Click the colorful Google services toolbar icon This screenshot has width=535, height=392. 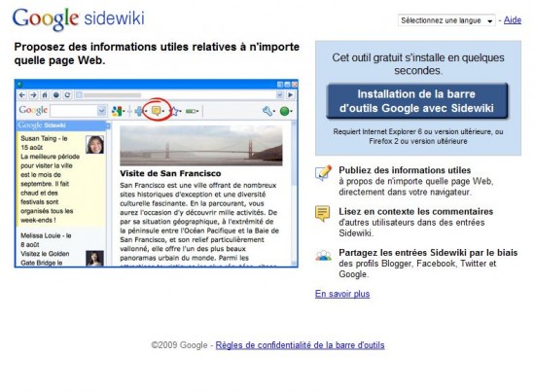117,111
